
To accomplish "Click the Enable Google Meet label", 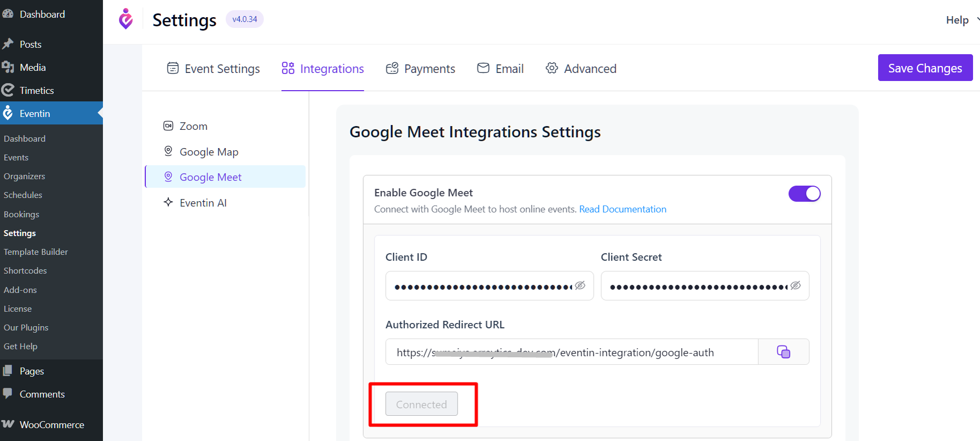I will 423,193.
